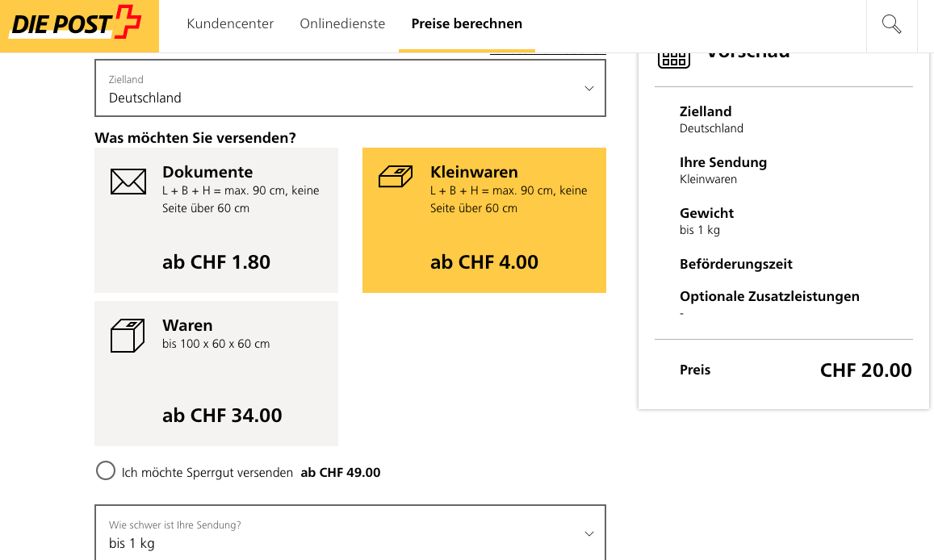This screenshot has width=934, height=560.
Task: Click the envelope icon for Dokumente
Action: point(128,182)
